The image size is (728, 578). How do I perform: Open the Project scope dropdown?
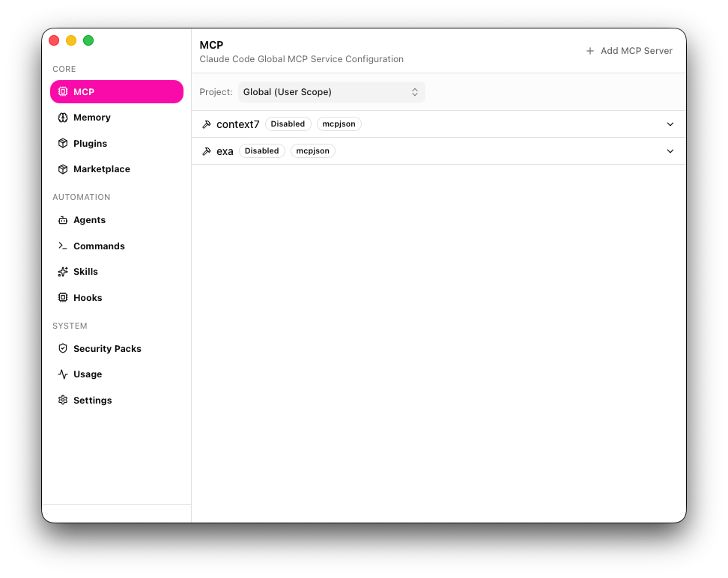pyautogui.click(x=332, y=92)
